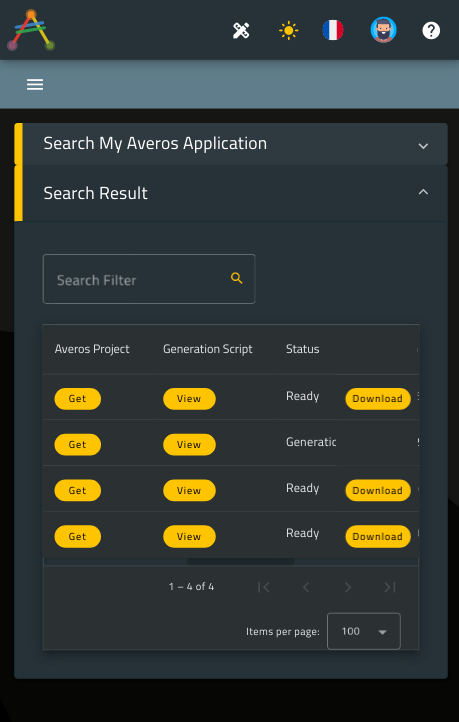Sort by the Averos Project column header

pos(92,349)
